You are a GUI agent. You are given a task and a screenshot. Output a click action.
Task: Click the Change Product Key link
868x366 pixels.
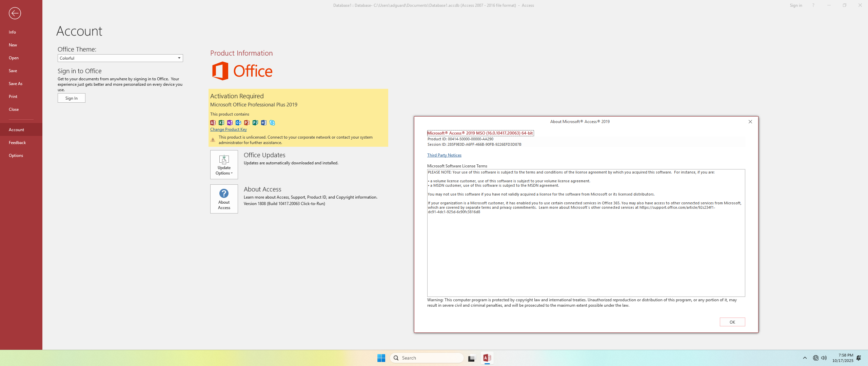(x=228, y=129)
